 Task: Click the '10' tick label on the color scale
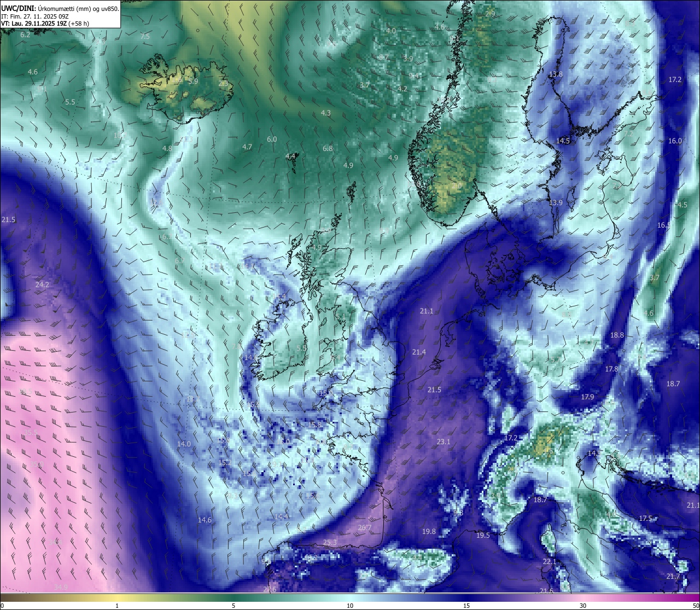click(x=350, y=606)
